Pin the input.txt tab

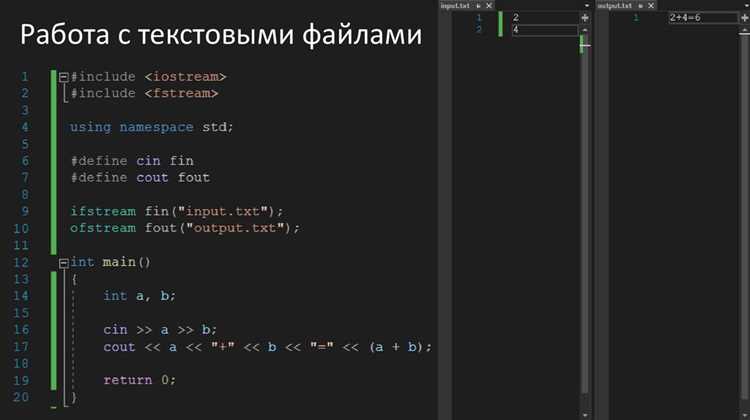[478, 6]
